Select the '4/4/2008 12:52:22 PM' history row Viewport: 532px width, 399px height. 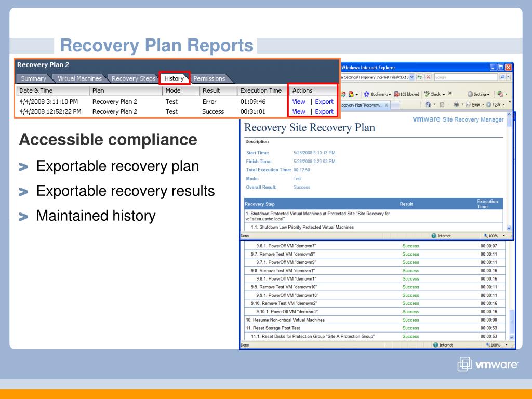click(177, 111)
